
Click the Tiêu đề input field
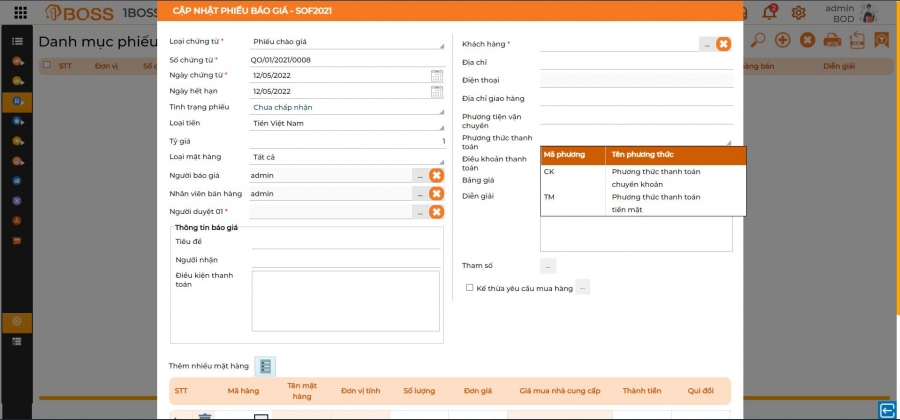pos(346,242)
